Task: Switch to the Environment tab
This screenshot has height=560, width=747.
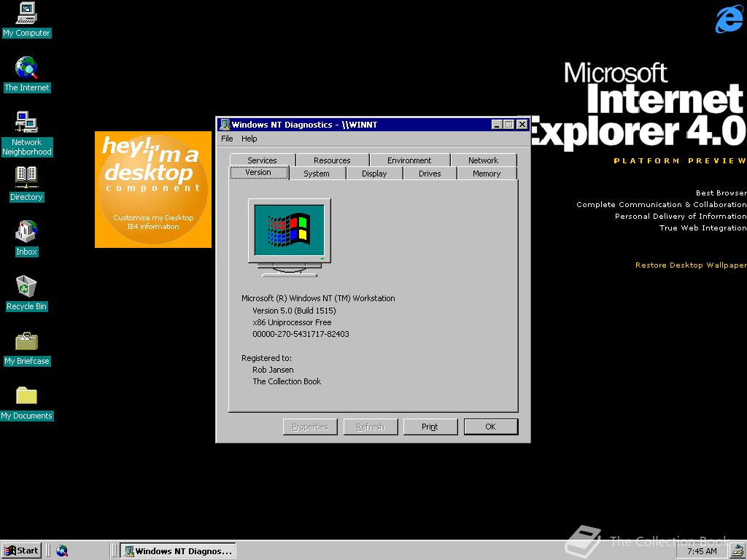Action: [x=409, y=160]
